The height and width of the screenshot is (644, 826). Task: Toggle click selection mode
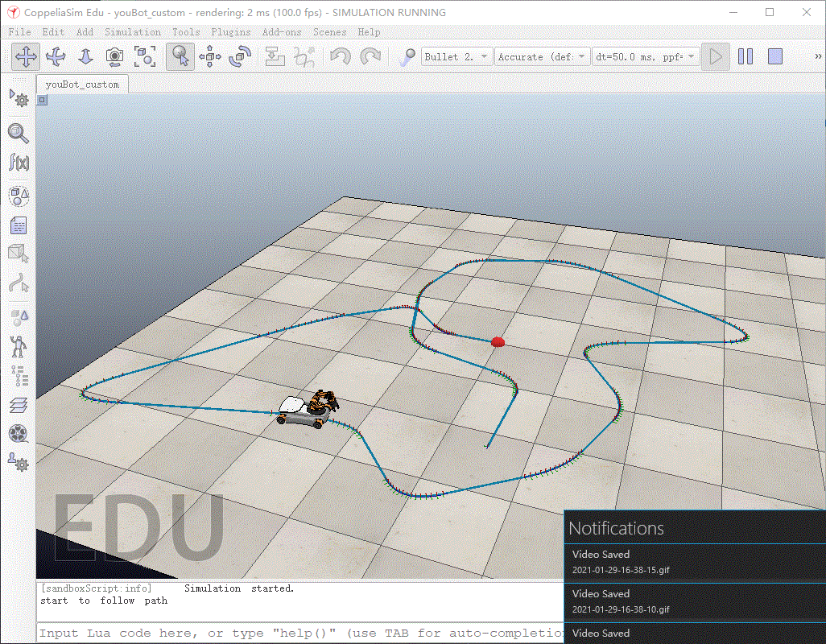point(180,56)
